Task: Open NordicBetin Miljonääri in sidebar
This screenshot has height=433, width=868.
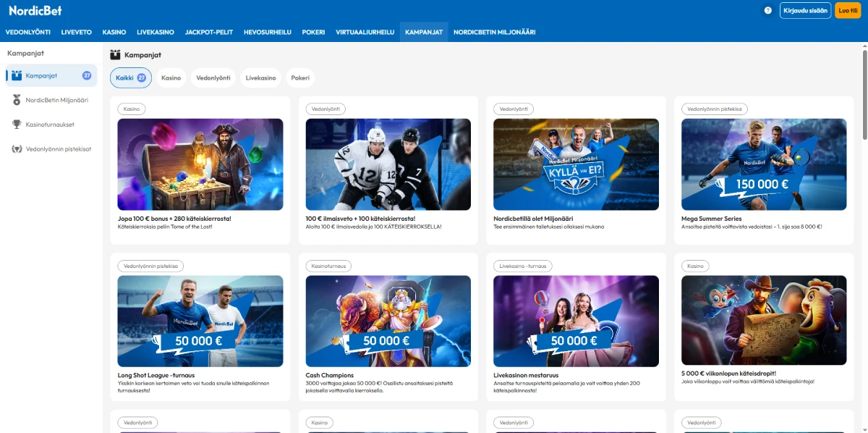Action: 51,100
